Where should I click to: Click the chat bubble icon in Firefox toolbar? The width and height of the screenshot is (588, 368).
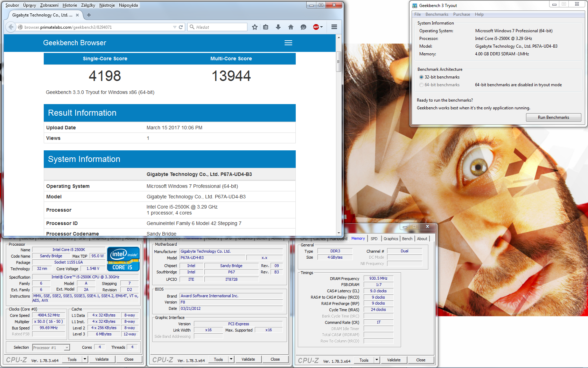point(303,27)
